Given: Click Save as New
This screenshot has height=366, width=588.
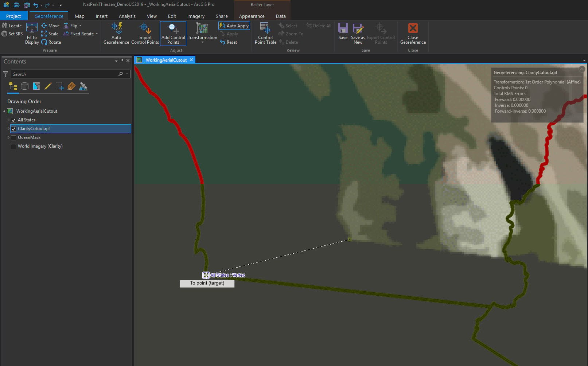Looking at the screenshot, I should click(358, 34).
